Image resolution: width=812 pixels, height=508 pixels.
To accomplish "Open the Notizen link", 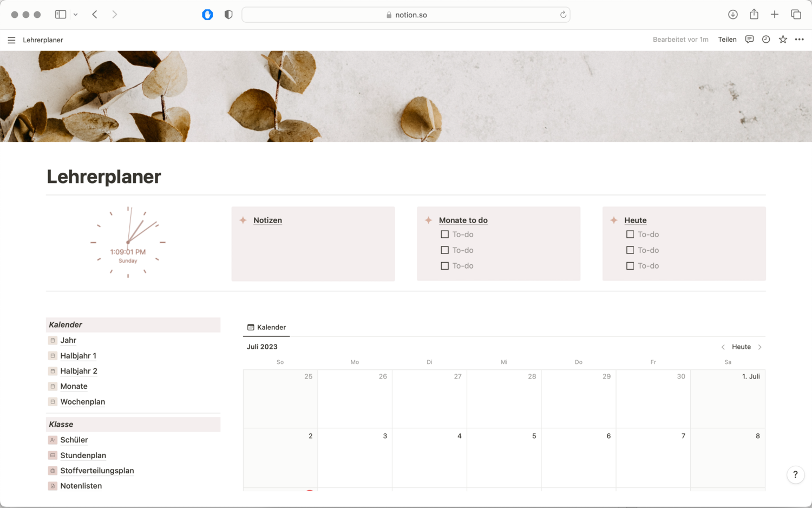I will (267, 220).
